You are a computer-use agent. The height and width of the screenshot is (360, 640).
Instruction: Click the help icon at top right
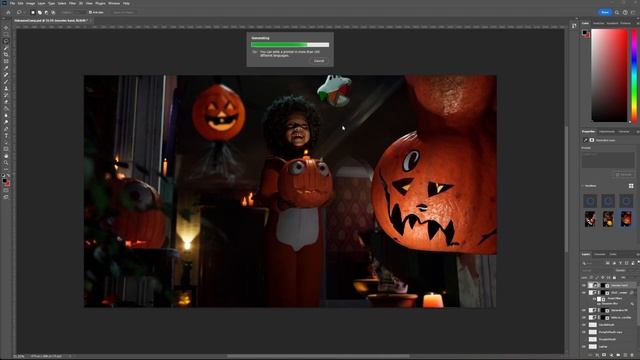tap(625, 12)
